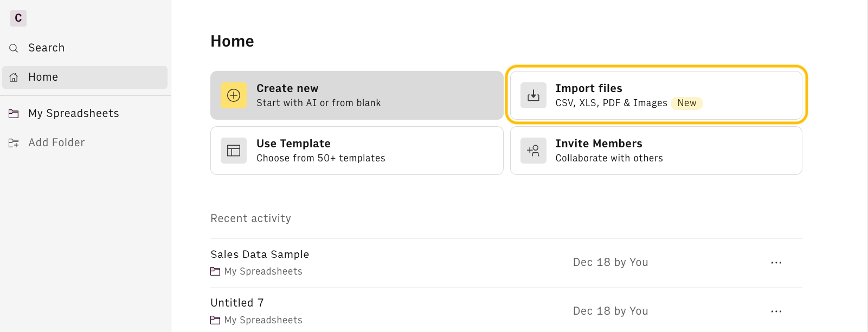The width and height of the screenshot is (868, 332).
Task: Select the template grid icon
Action: point(233,151)
